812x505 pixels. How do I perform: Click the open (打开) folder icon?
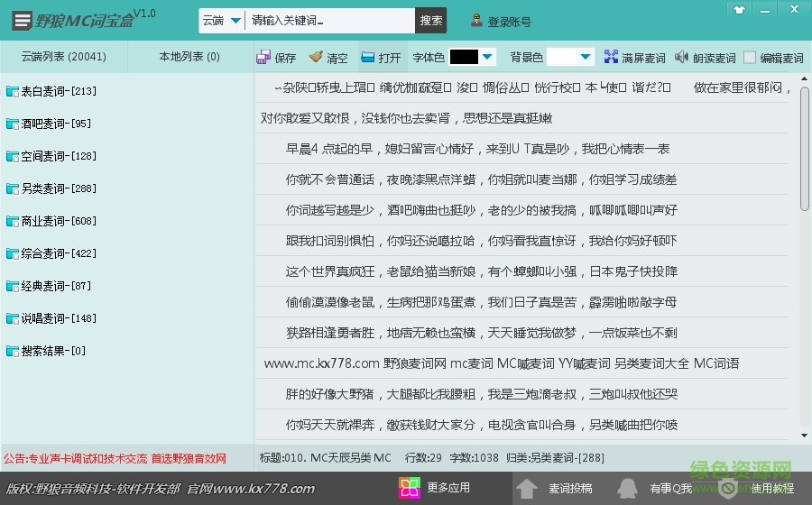tap(368, 58)
